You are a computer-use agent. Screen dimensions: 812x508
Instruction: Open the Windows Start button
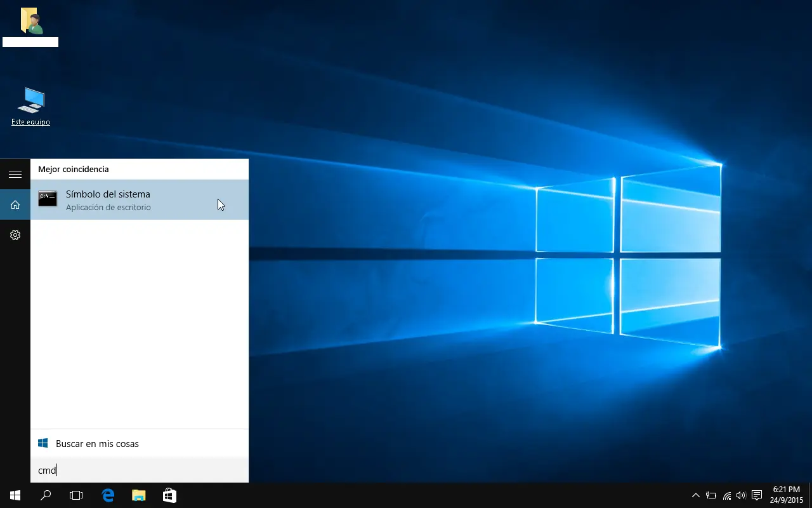(x=15, y=495)
